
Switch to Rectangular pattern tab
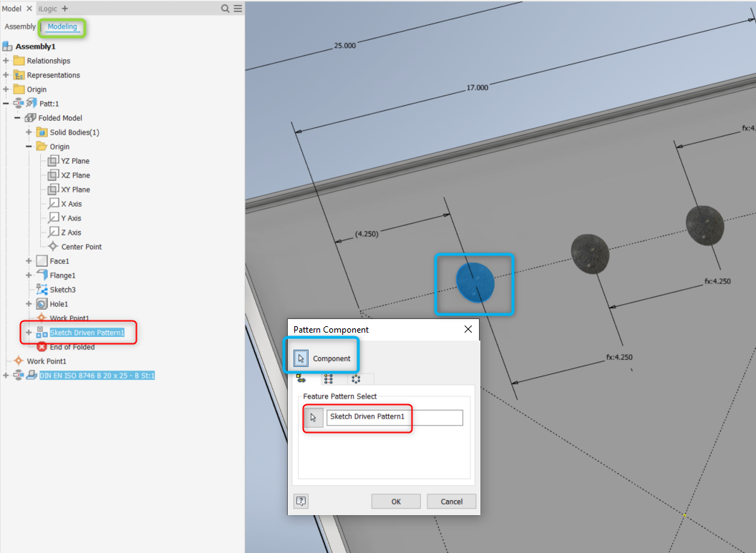(329, 378)
